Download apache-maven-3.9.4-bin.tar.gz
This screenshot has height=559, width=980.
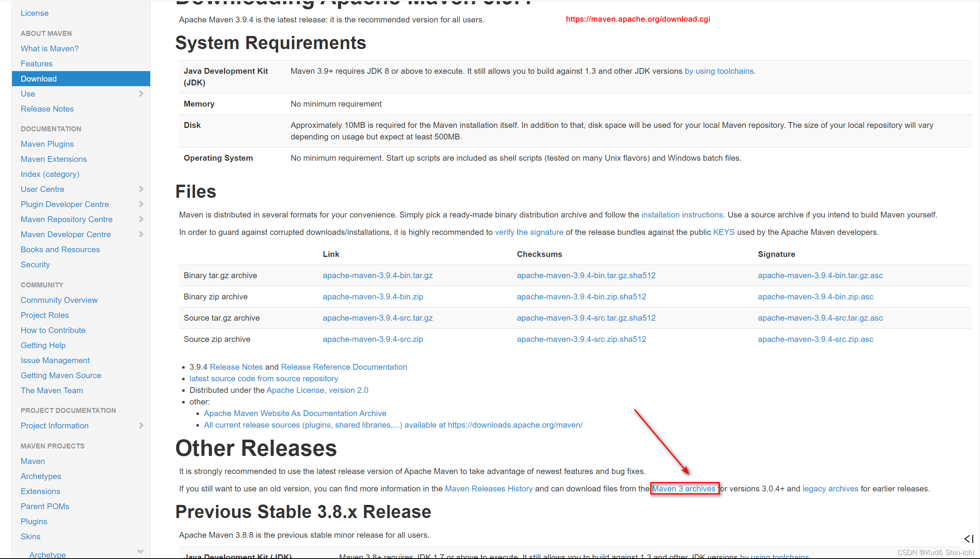click(x=378, y=275)
